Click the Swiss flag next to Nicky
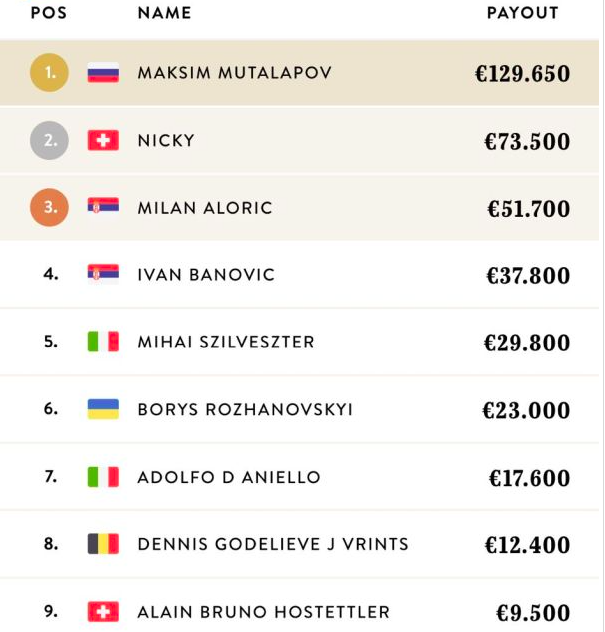The height and width of the screenshot is (632, 605). click(x=103, y=141)
